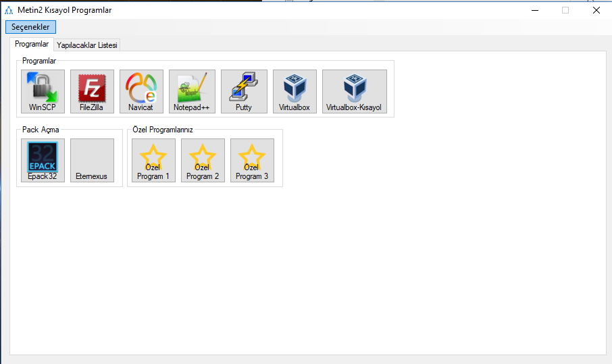Screen dimensions: 612x364
Task: Open Notepad++ shortcut button
Action: point(192,92)
